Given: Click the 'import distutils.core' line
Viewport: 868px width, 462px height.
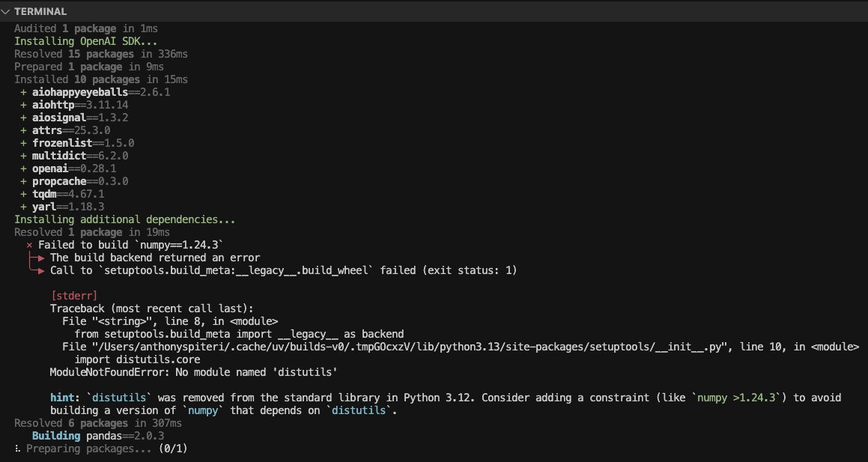Looking at the screenshot, I should [x=137, y=359].
